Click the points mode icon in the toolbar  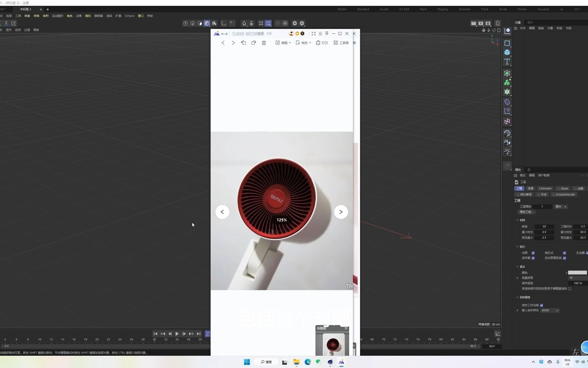(185, 23)
